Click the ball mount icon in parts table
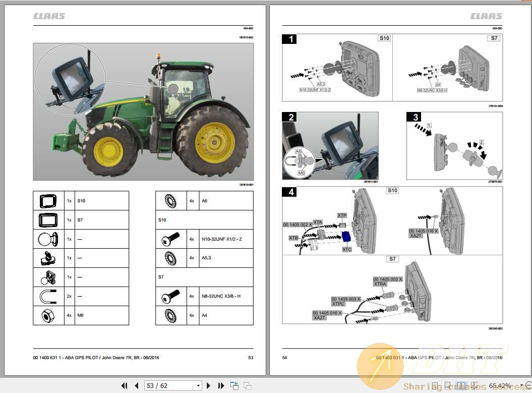Image resolution: width=532 pixels, height=393 pixels. pos(48,239)
